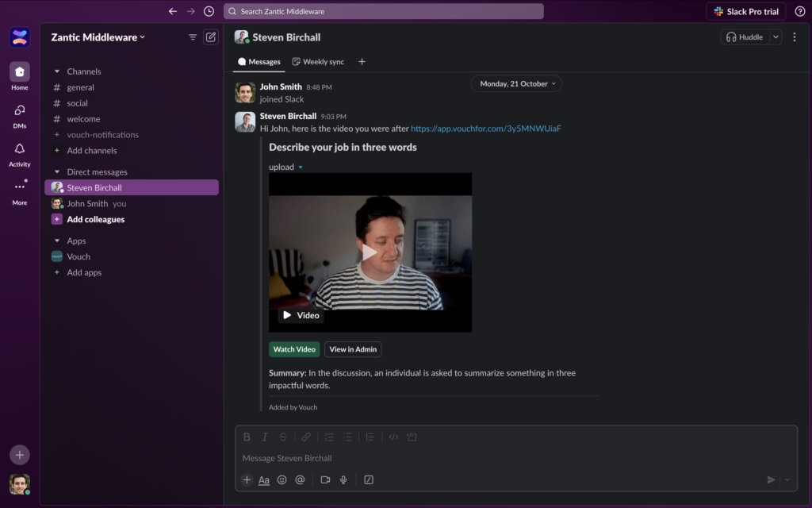Viewport: 812px width, 508px height.
Task: Open the history clock icon
Action: point(209,11)
